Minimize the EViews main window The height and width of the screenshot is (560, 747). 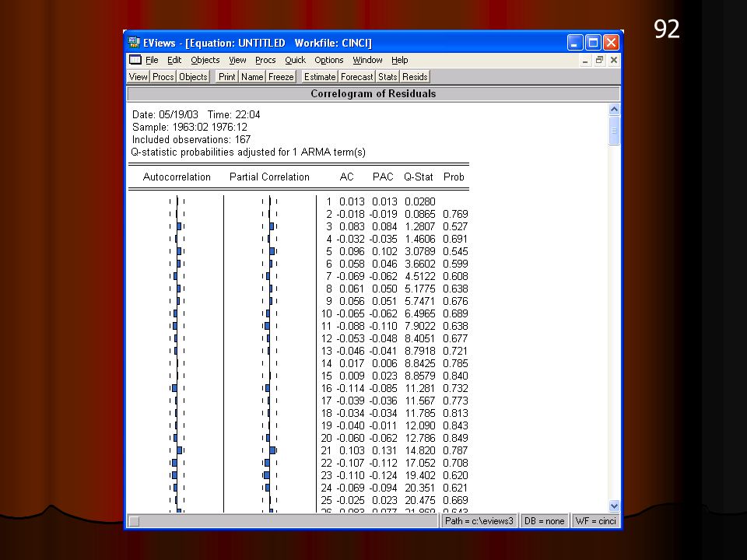tap(575, 43)
